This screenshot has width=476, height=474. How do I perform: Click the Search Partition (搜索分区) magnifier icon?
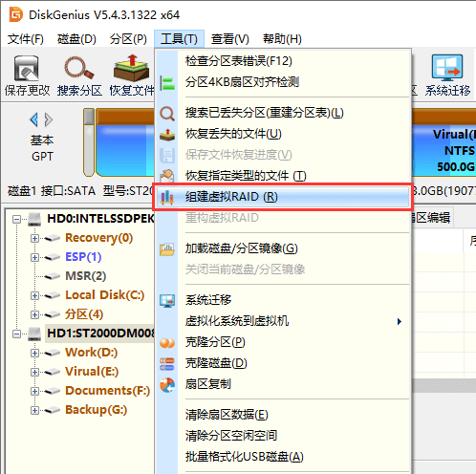[79, 67]
